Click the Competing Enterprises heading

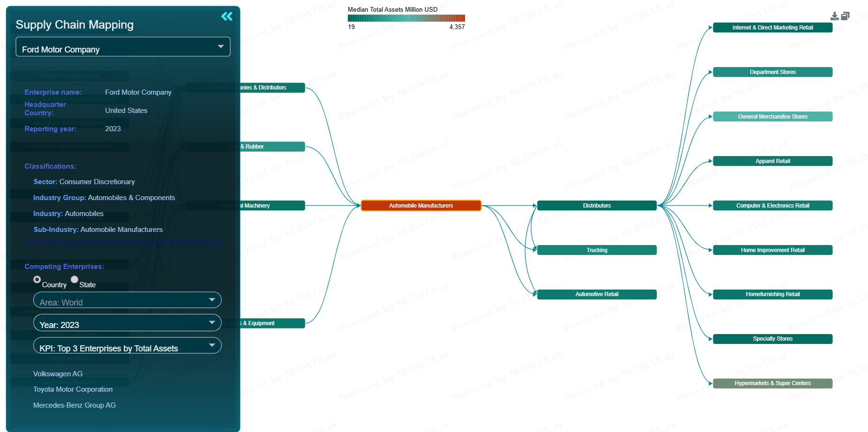tap(64, 267)
